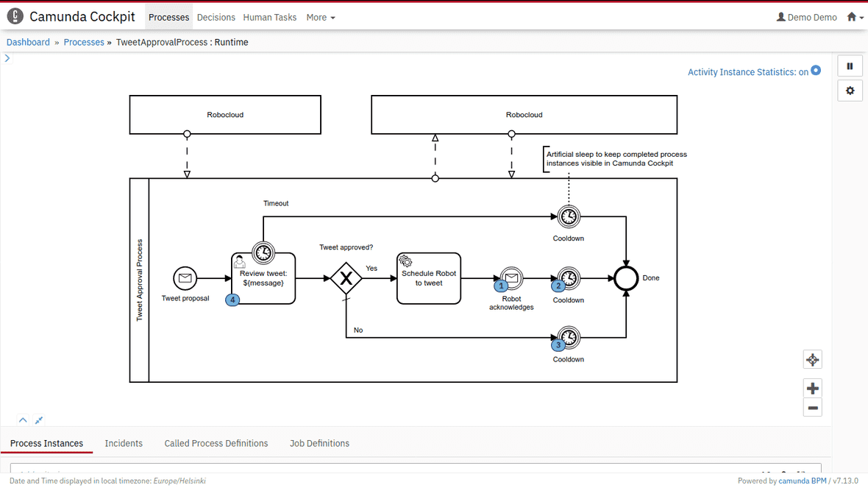Viewport: 868px width, 488px height.
Task: Open the camunda BPM footer link
Action: point(803,481)
